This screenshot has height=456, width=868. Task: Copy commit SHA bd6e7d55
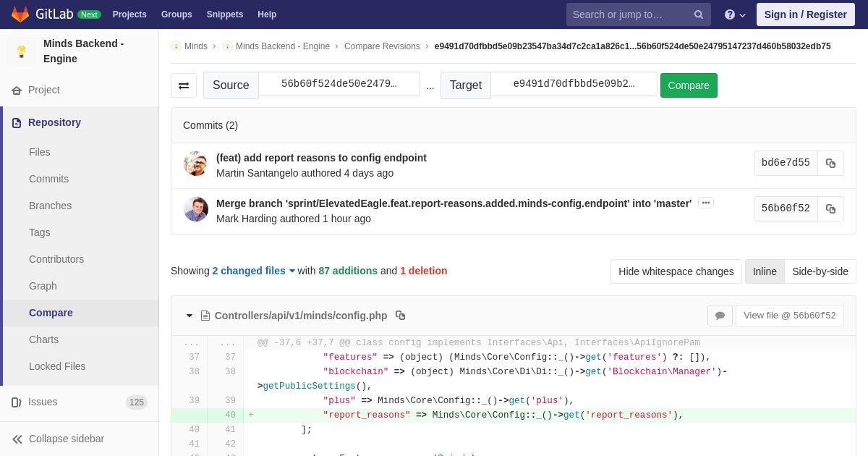830,164
